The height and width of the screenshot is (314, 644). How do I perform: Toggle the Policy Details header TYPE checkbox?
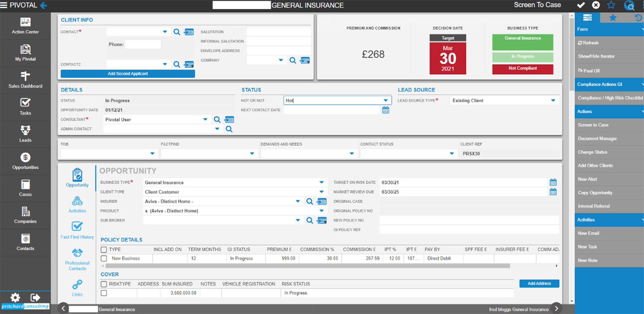[x=104, y=250]
